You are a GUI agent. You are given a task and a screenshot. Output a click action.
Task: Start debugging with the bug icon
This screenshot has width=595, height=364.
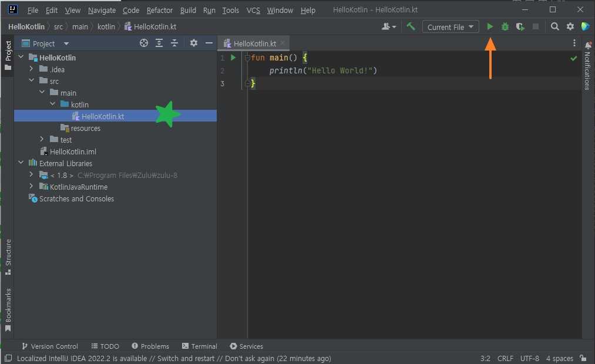pyautogui.click(x=505, y=26)
